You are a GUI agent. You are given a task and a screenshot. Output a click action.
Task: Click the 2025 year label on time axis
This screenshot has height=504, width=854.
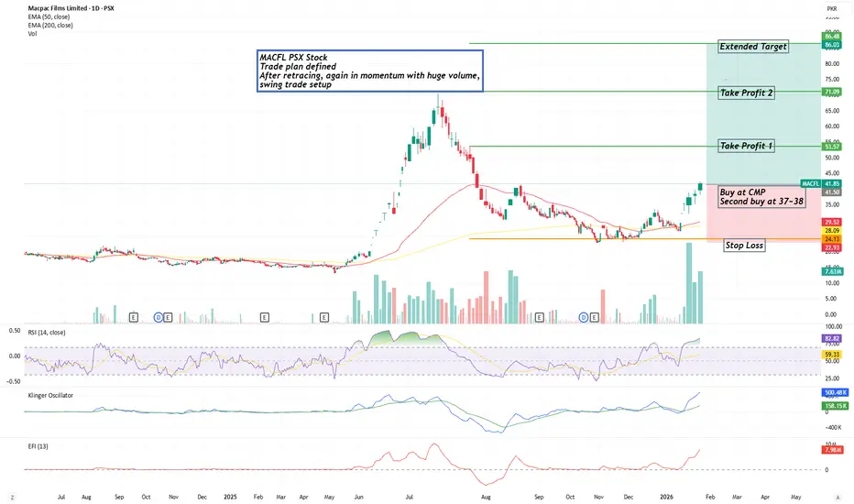[x=230, y=497]
